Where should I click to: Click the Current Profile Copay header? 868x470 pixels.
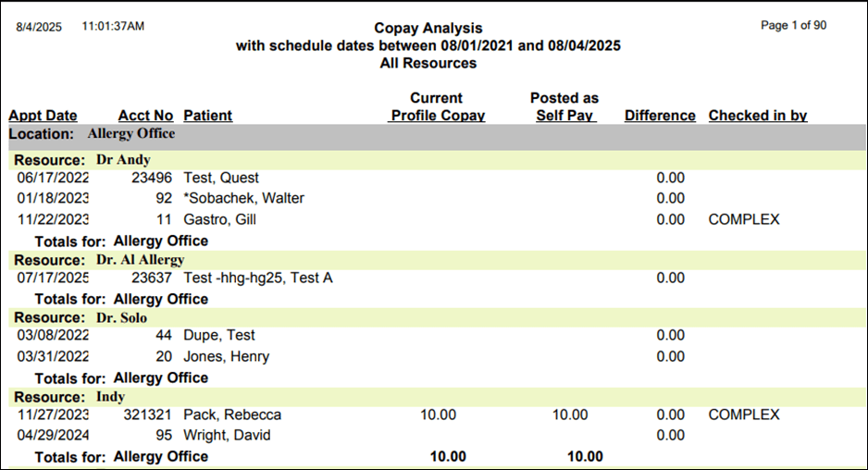(436, 107)
